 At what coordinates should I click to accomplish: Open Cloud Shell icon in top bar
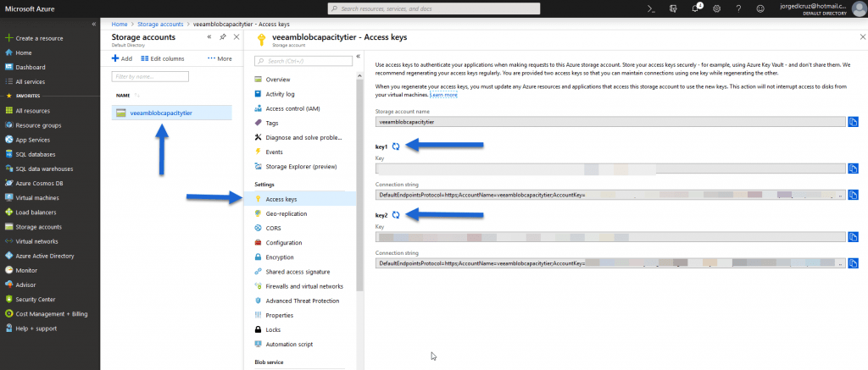(652, 8)
